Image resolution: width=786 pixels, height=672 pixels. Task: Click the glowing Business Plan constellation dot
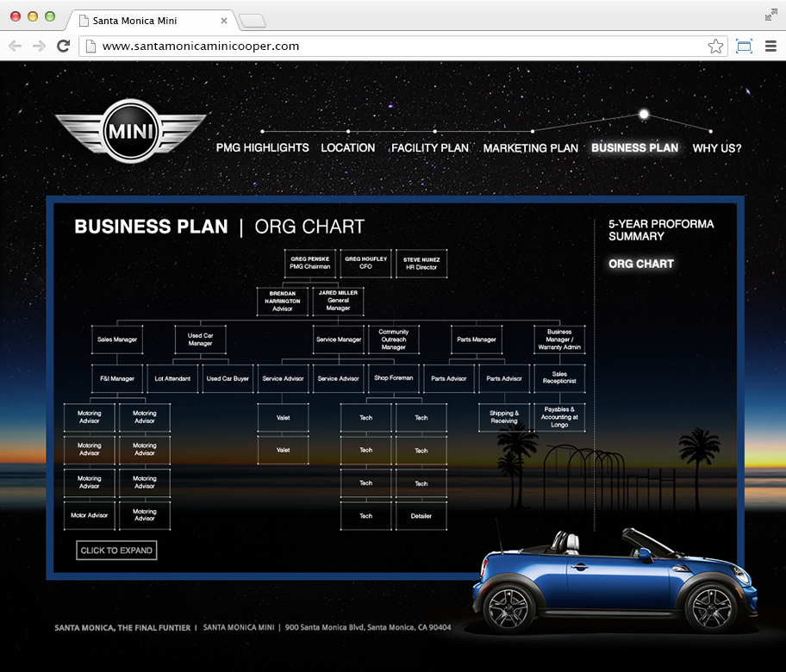click(x=644, y=115)
